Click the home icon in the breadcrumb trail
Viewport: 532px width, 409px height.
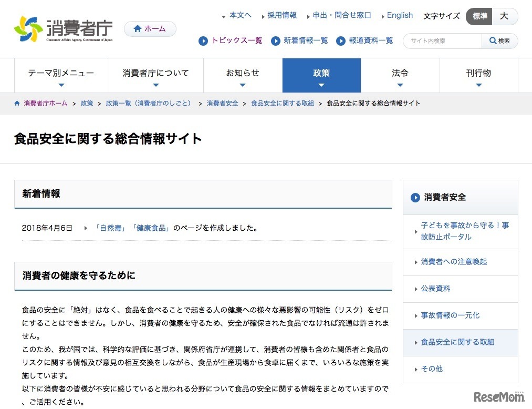pyautogui.click(x=16, y=103)
